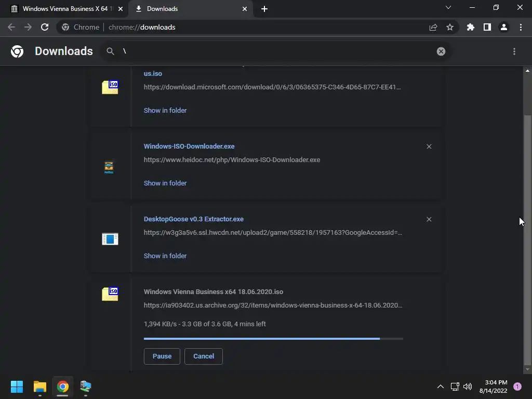Toggle the browser side panel icon
This screenshot has width=532, height=399.
tap(487, 27)
